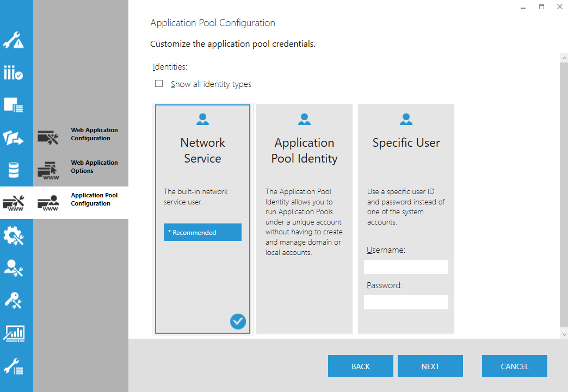Click the Application Pool Configuration heading

tap(213, 23)
